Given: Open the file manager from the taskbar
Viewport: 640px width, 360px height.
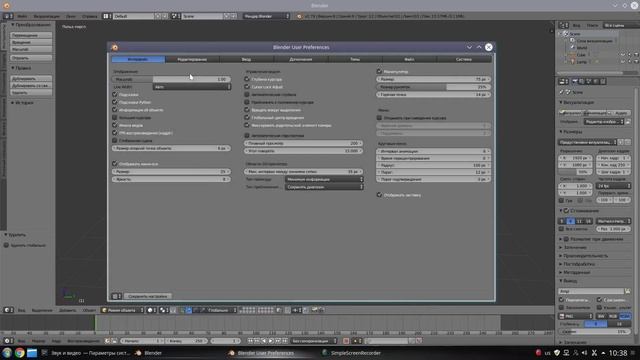Looking at the screenshot, I should [x=32, y=353].
